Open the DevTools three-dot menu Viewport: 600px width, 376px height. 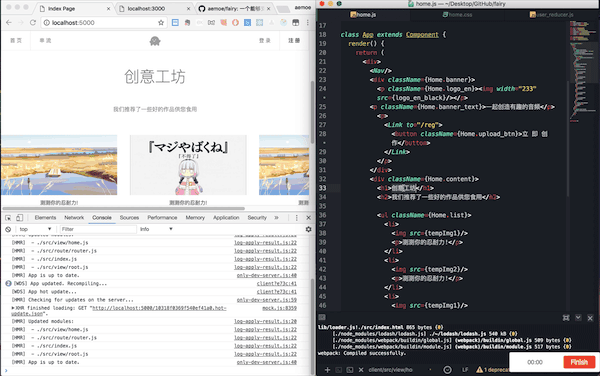click(297, 218)
